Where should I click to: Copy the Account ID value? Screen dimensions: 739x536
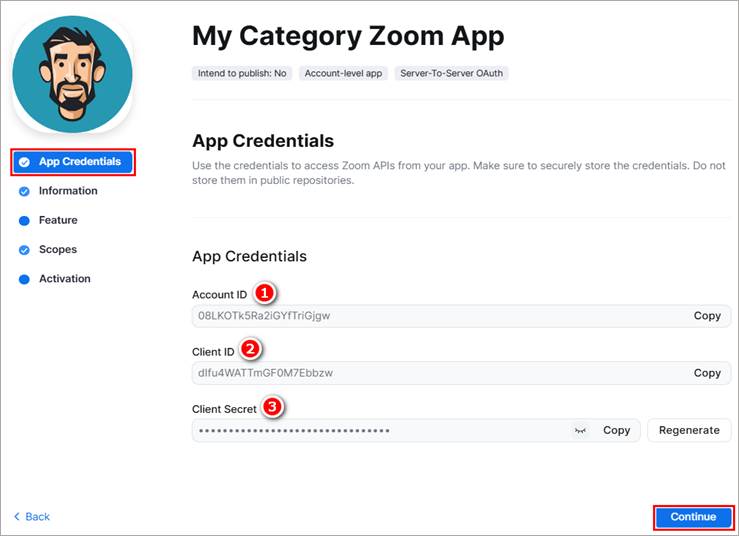point(707,316)
